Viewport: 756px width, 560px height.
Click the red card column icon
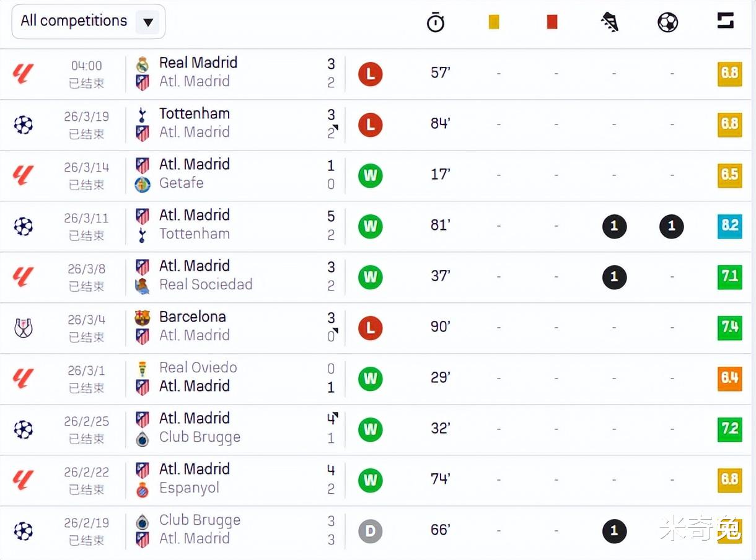click(x=552, y=22)
